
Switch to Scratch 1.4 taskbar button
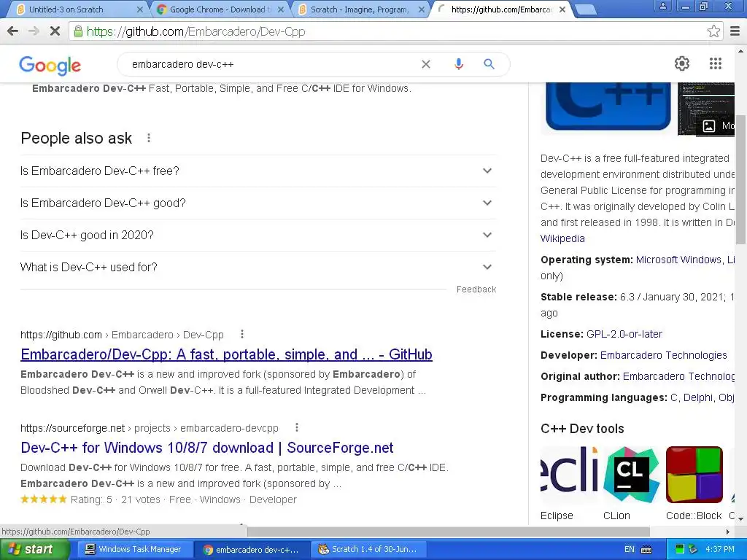pos(368,550)
